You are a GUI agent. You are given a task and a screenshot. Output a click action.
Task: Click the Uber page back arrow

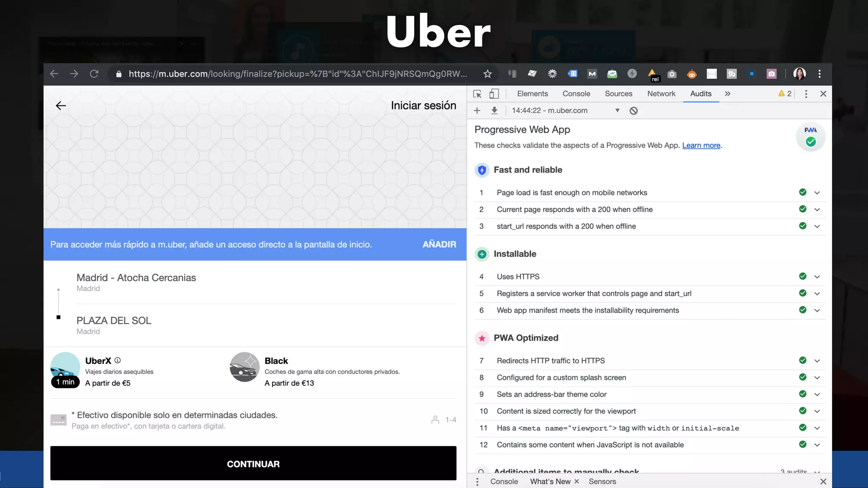[61, 105]
